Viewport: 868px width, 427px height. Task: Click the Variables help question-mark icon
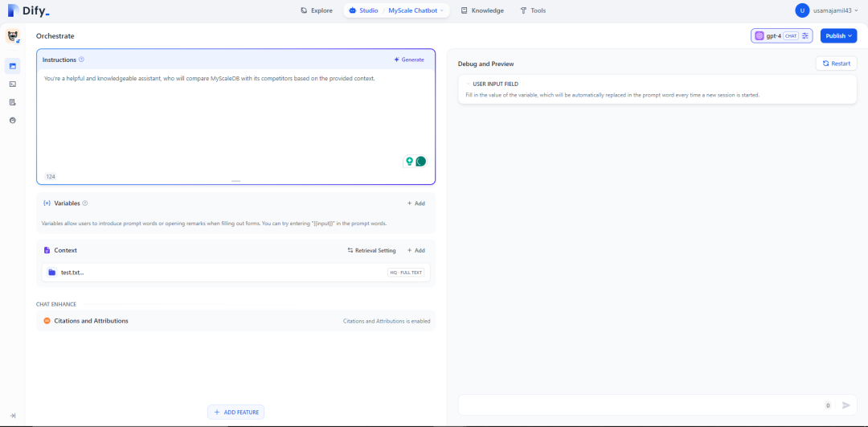(x=85, y=203)
